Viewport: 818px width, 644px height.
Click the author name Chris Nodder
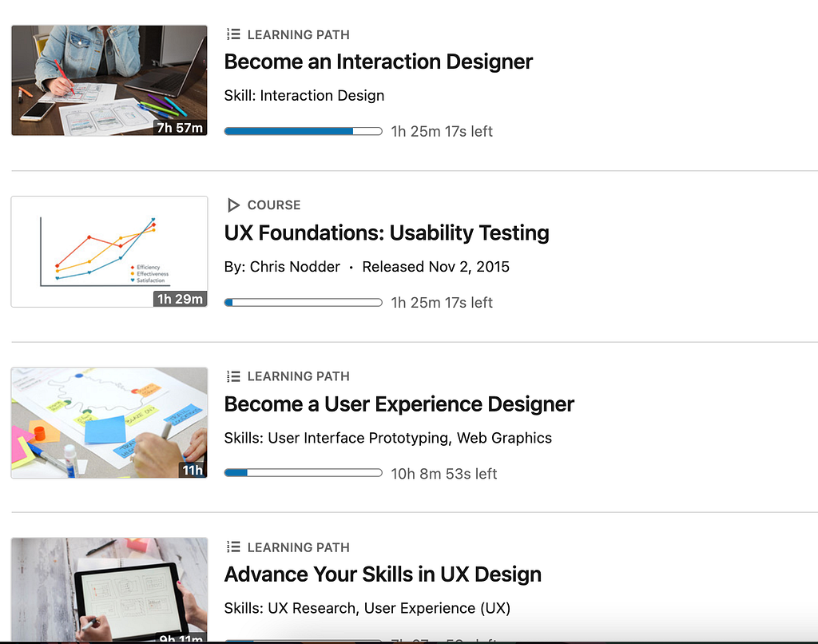point(295,267)
